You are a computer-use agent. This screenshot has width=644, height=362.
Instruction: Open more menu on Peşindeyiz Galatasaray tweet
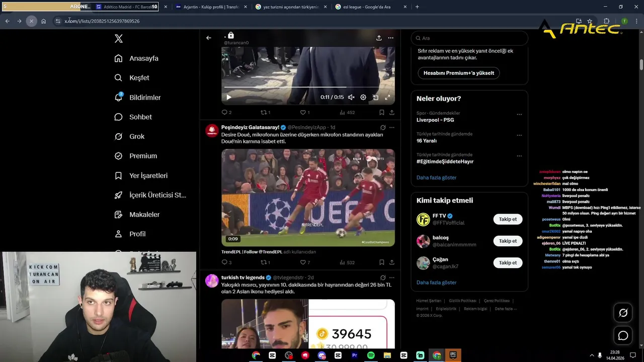point(392,128)
